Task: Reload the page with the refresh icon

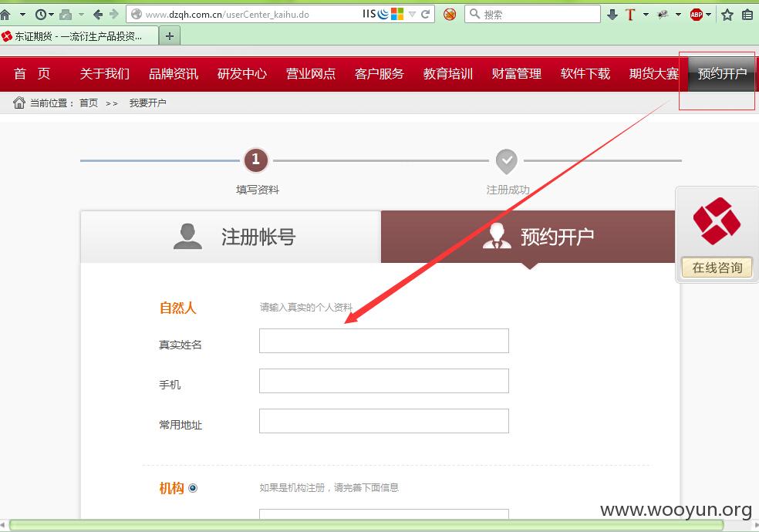Action: [x=426, y=15]
